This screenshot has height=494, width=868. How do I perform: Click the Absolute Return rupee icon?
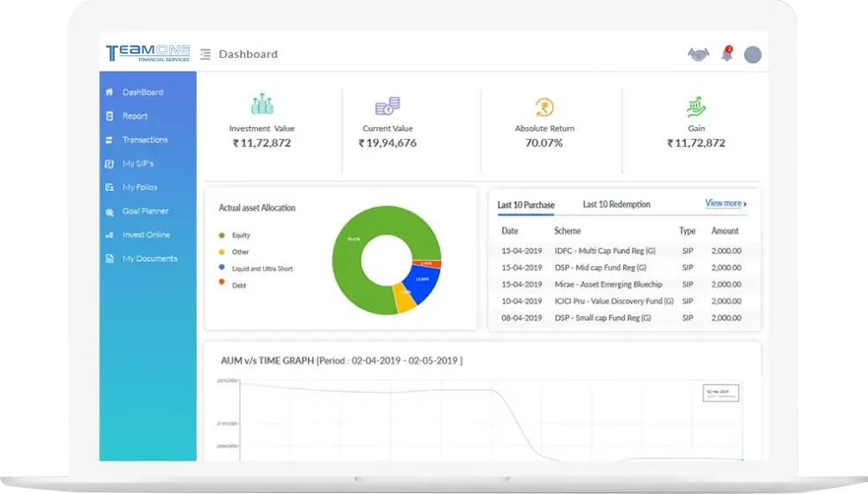click(544, 107)
